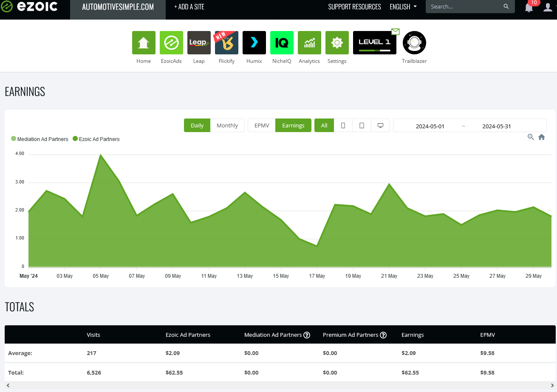This screenshot has width=557, height=392.
Task: Click total visits value 6,526
Action: pos(94,372)
